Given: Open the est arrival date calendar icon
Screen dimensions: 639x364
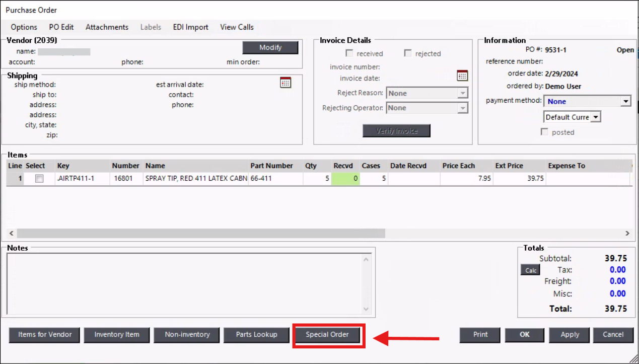Looking at the screenshot, I should pyautogui.click(x=286, y=83).
